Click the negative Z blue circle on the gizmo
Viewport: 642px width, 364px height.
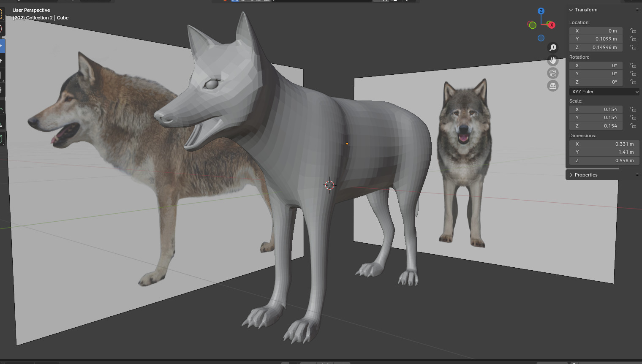coord(541,38)
